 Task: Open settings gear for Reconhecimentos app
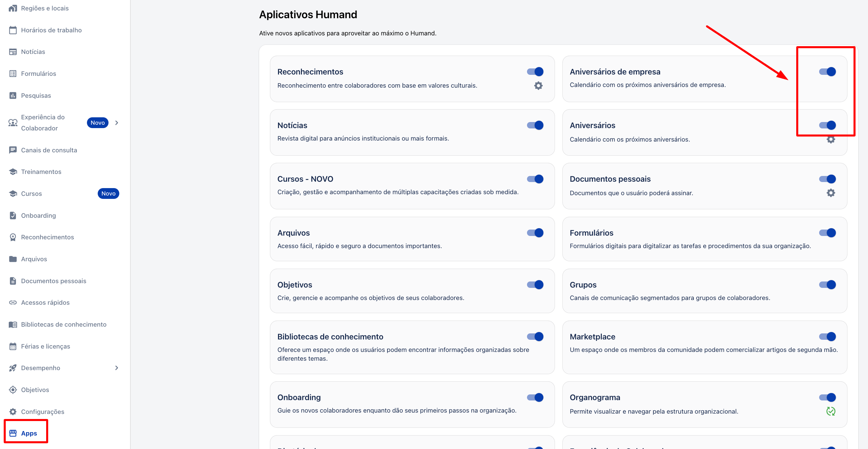(x=538, y=86)
